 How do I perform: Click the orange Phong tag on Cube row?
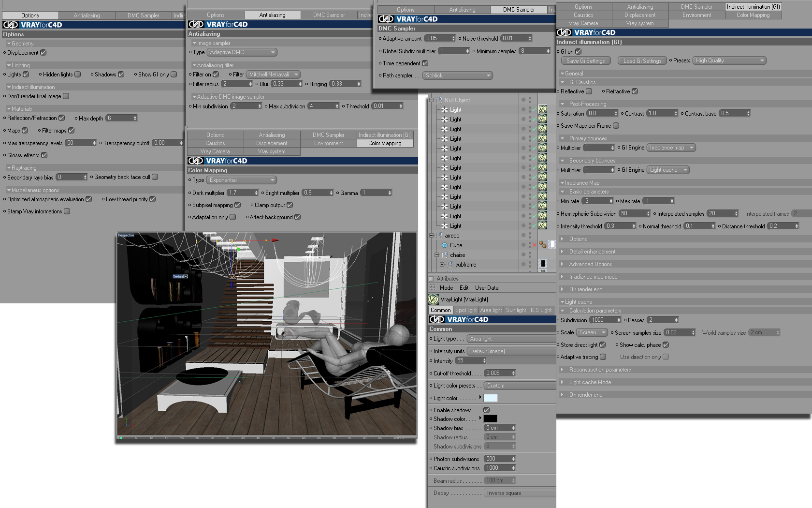(543, 245)
